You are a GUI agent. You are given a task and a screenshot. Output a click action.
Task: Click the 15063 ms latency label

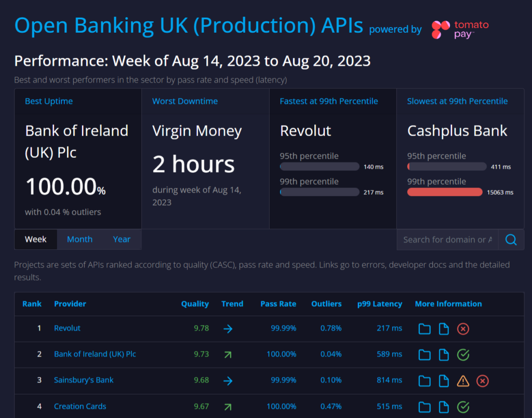[500, 192]
